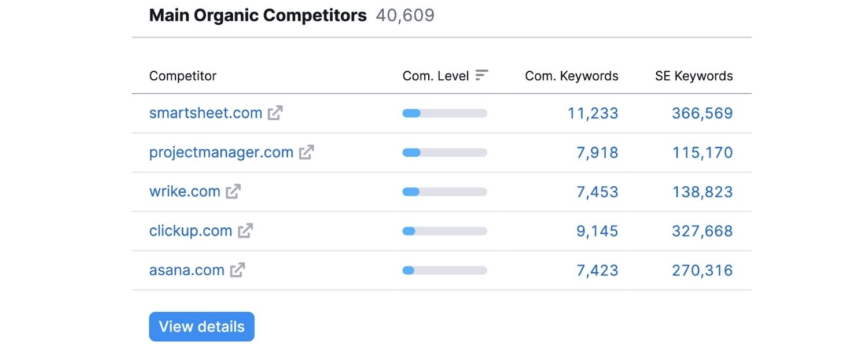Open the wrike.com competitor link

185,191
